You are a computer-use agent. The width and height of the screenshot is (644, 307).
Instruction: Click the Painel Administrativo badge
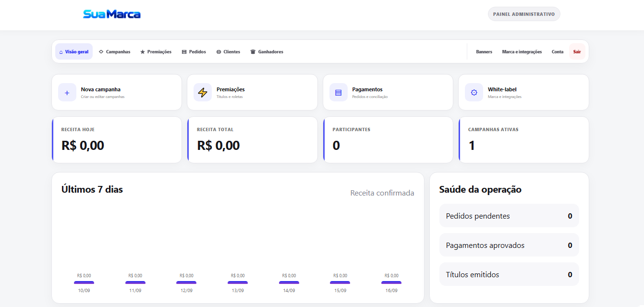coord(524,14)
